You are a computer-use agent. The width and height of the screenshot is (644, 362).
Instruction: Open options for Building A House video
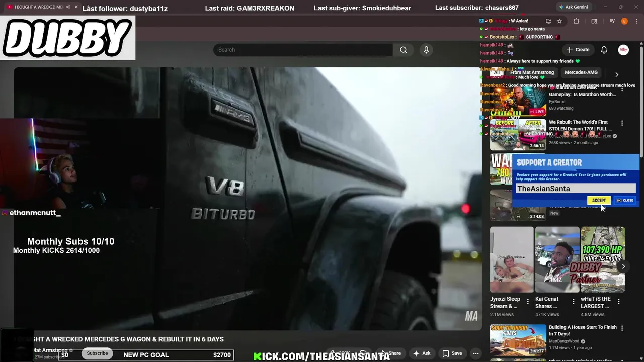622,328
